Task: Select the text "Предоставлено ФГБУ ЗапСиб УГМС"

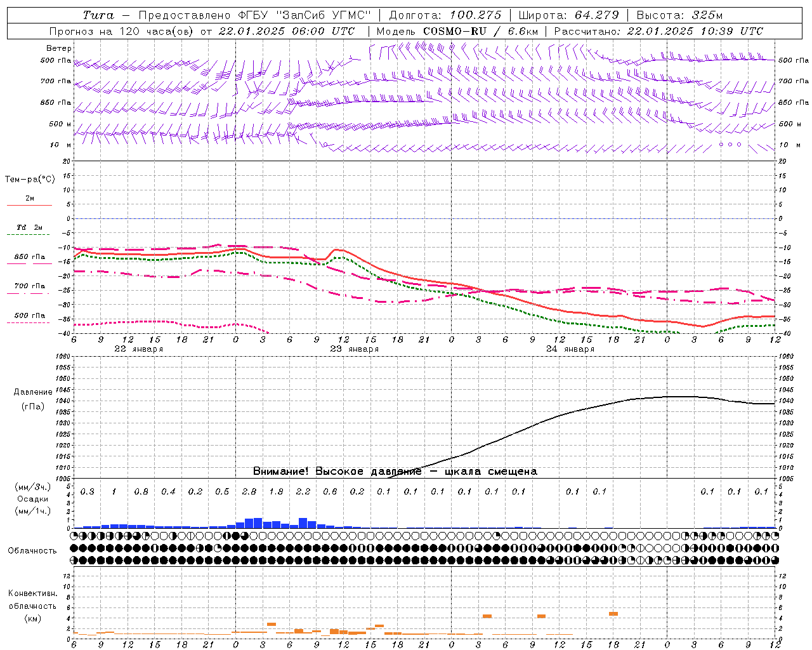Action: click(255, 15)
